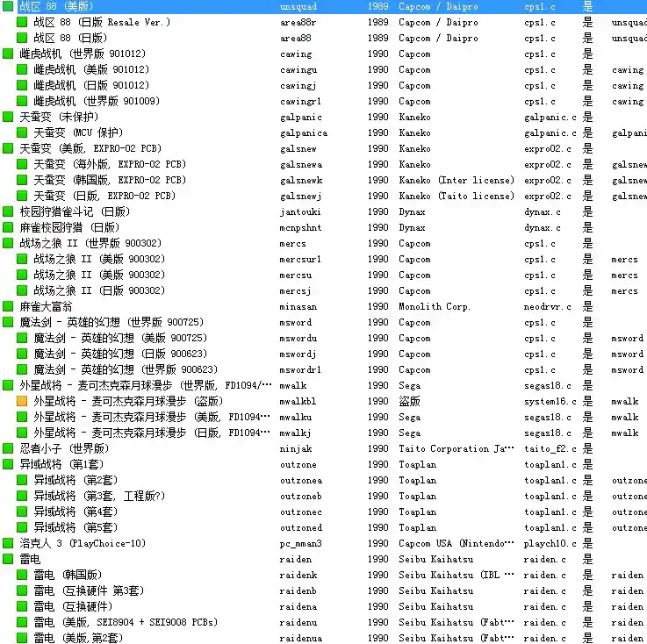Select 天蚕变 (海外版, EXPRO-02 PCB)
This screenshot has height=644, width=647.
[110, 164]
